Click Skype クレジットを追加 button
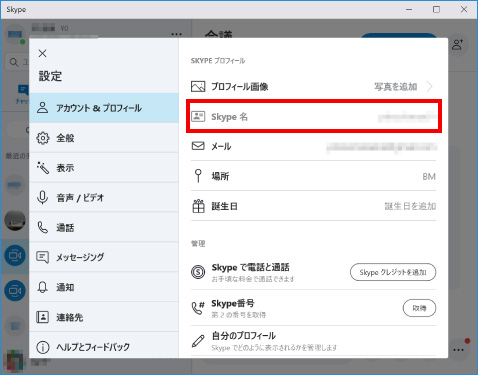Screen dimensions: 478x375 pos(393,272)
